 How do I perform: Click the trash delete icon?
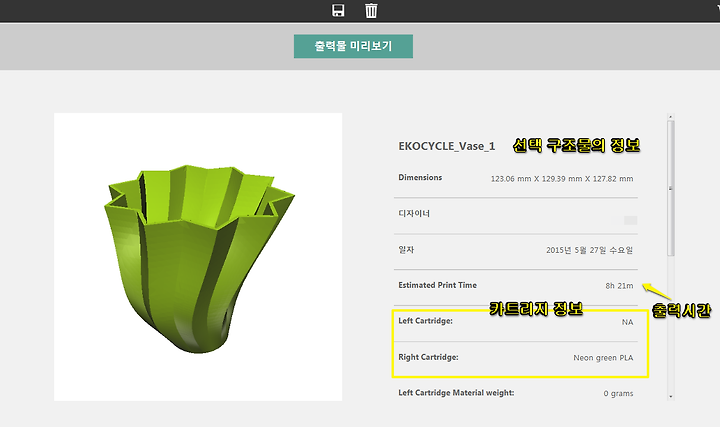tap(371, 11)
